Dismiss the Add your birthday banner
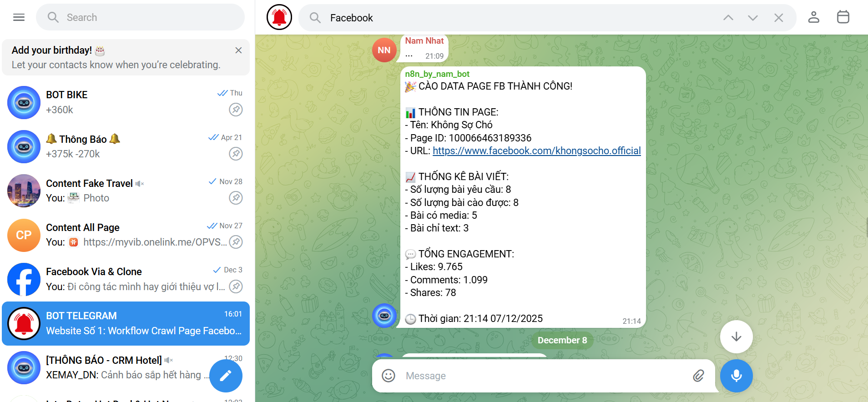 pos(238,50)
